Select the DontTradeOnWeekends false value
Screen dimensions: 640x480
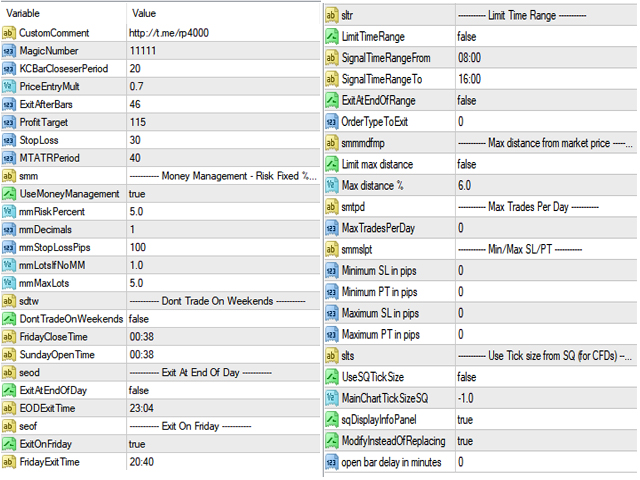coord(139,319)
